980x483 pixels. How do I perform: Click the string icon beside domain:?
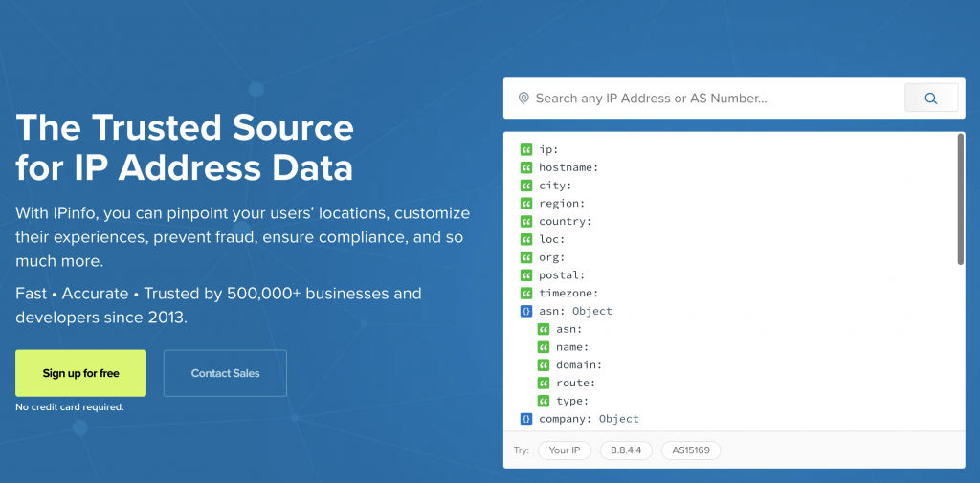544,365
